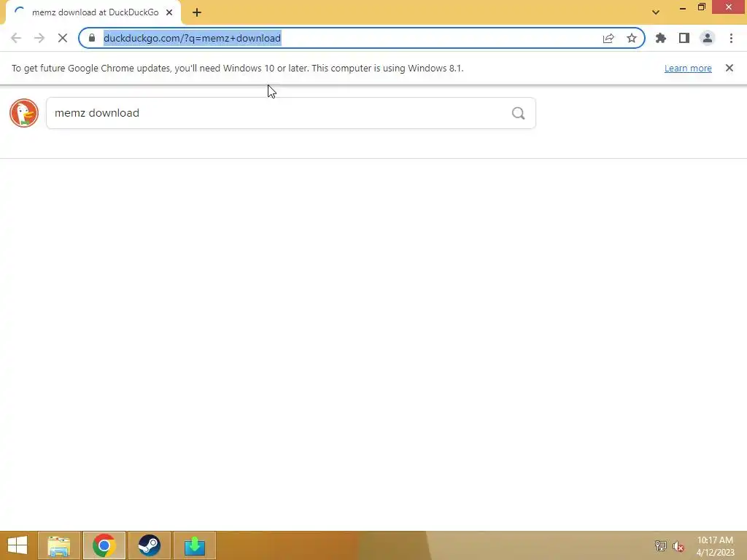Launch Steam from taskbar
Image resolution: width=747 pixels, height=560 pixels.
[x=149, y=545]
